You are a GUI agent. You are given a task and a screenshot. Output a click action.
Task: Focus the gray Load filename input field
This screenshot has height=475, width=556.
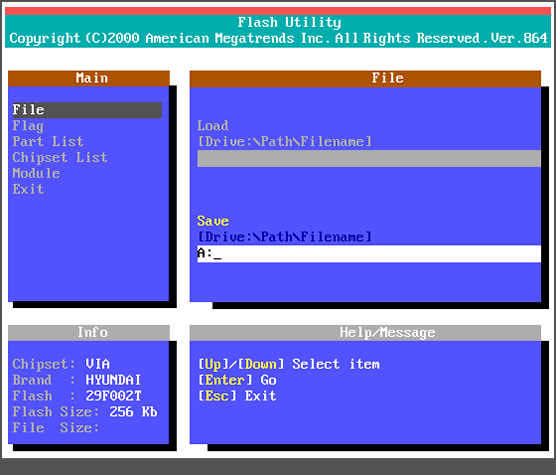(x=369, y=158)
